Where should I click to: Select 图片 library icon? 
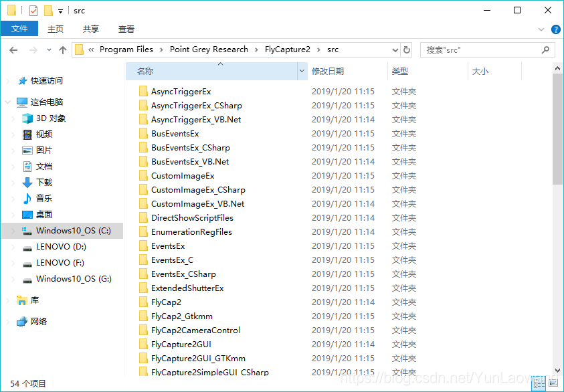[x=27, y=151]
